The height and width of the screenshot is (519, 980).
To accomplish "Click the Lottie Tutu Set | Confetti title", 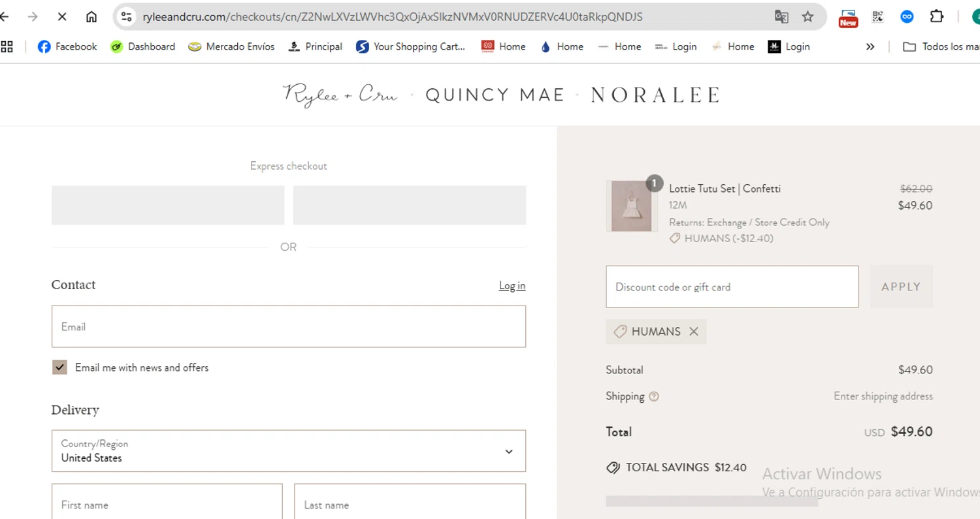I will click(x=725, y=189).
